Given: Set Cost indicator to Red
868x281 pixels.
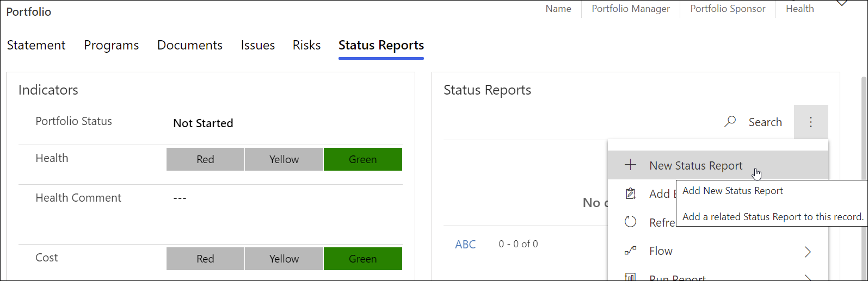Looking at the screenshot, I should pos(205,259).
